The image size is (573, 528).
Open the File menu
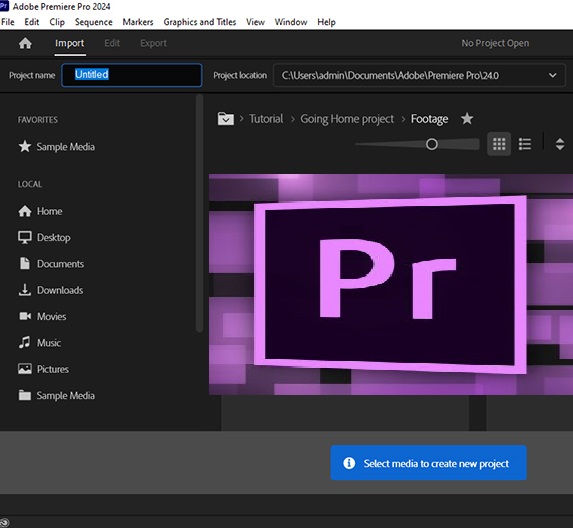[8, 22]
